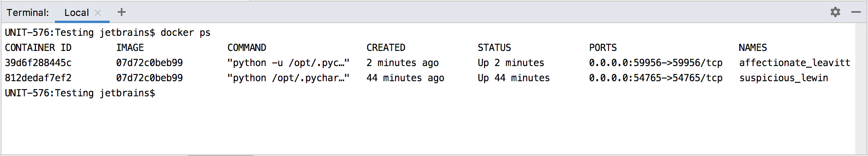Click the docker ps command text
The width and height of the screenshot is (868, 156).
click(x=186, y=33)
